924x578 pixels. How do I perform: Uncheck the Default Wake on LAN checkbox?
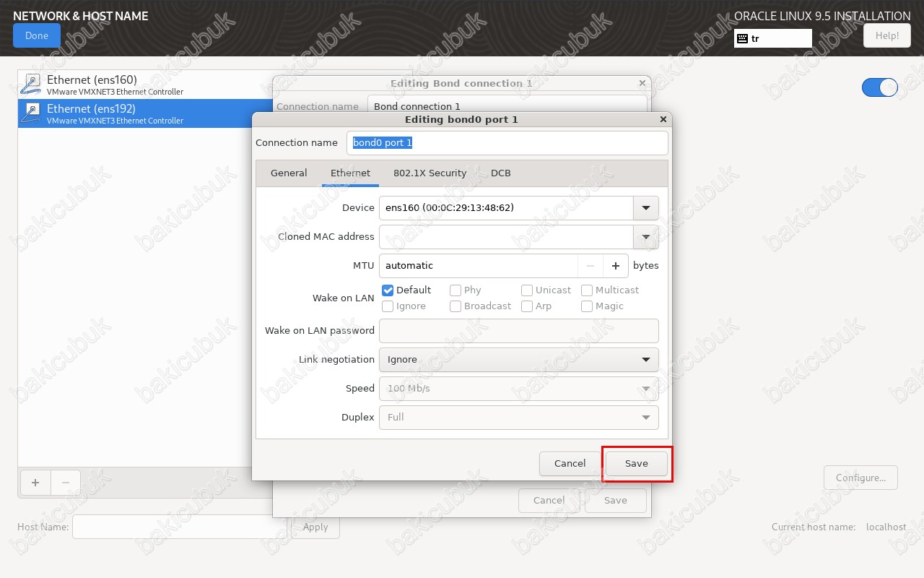pyautogui.click(x=388, y=290)
